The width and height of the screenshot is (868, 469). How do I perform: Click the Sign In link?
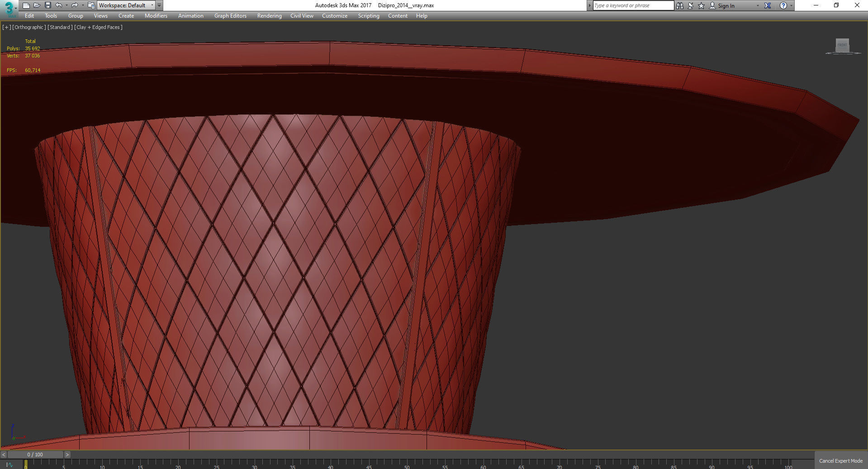726,6
